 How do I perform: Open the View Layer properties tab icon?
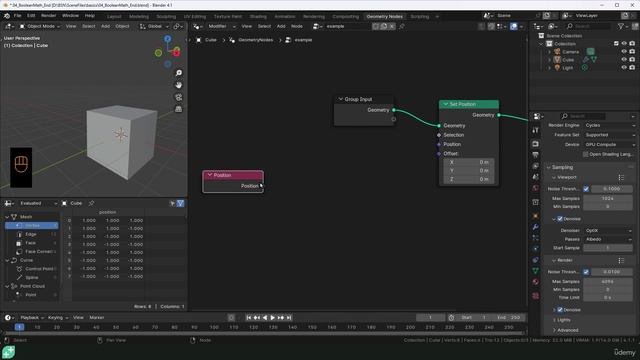[536, 166]
